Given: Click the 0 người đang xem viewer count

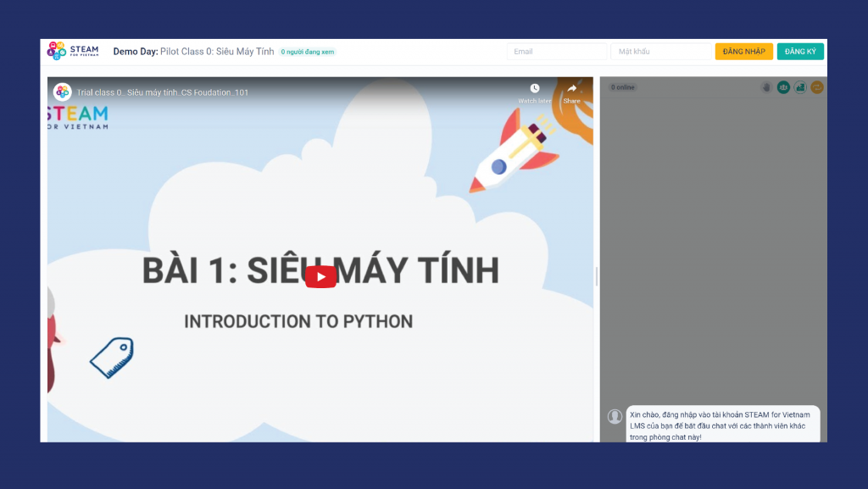Looking at the screenshot, I should (306, 51).
